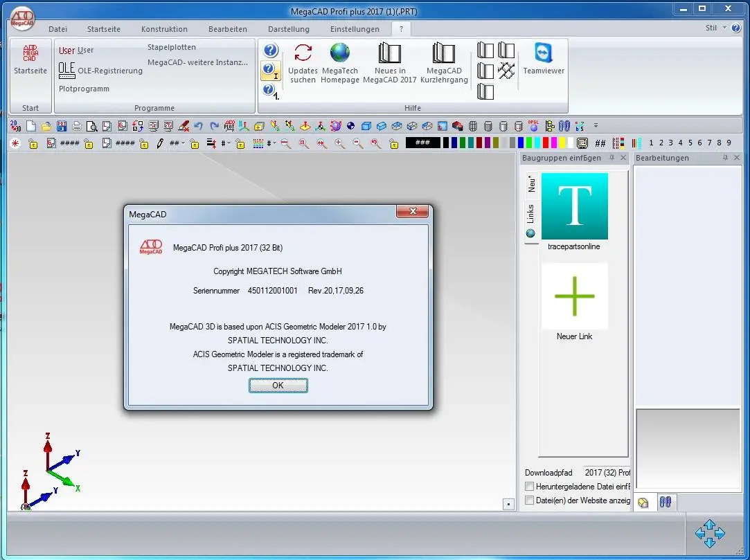Toggle 'Heruntergeladene Datei einf...' checkbox
The height and width of the screenshot is (560, 750).
coord(530,487)
